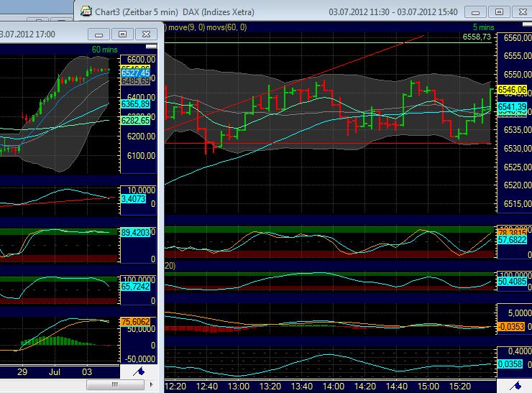The height and width of the screenshot is (393, 532).
Task: Click the orange 75,6062 indicator value
Action: point(135,322)
